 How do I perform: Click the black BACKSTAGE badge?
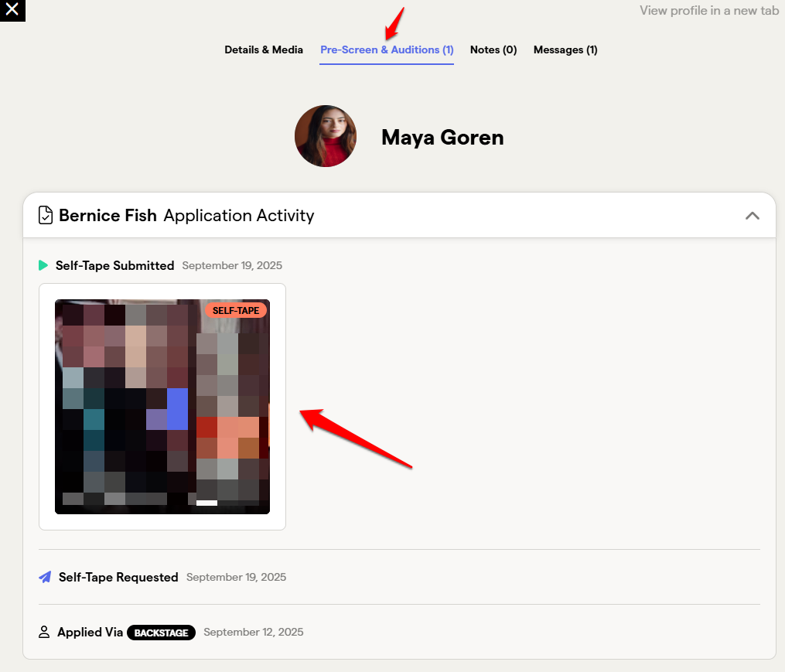coord(161,633)
